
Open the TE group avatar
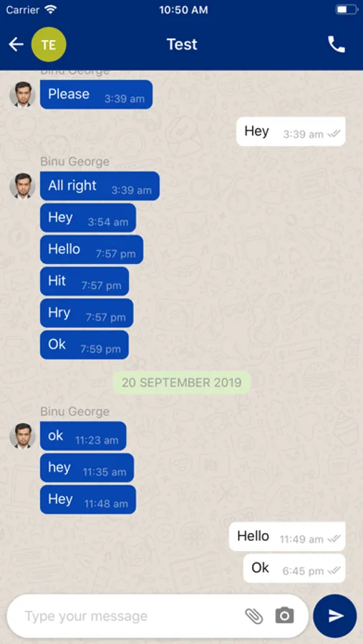coord(49,44)
